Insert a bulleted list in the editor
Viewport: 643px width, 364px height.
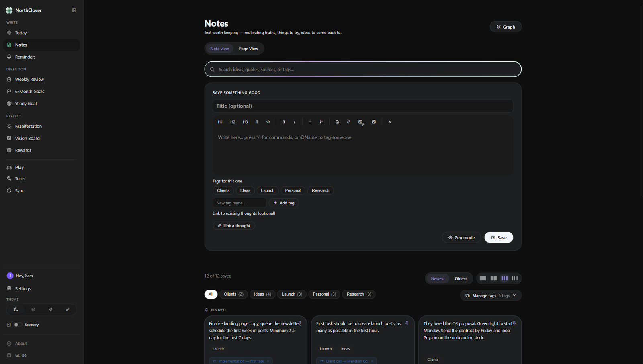click(x=310, y=122)
